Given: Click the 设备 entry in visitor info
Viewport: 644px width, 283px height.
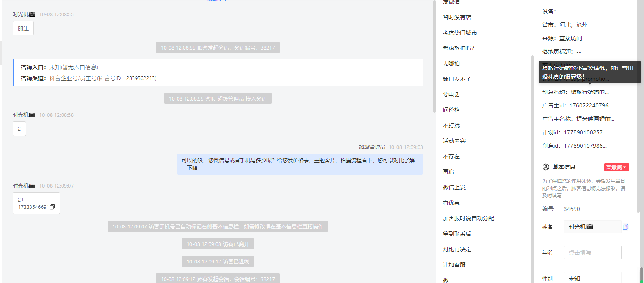Looking at the screenshot, I should point(553,11).
